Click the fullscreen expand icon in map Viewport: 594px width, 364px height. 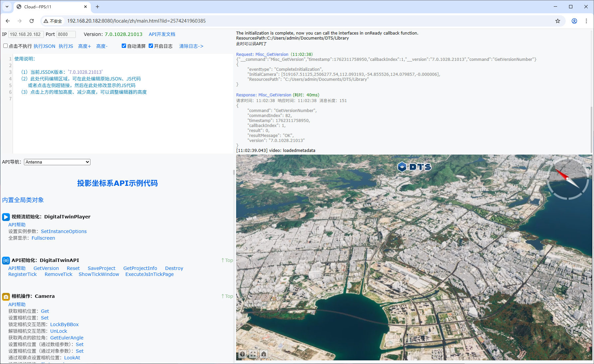point(253,354)
